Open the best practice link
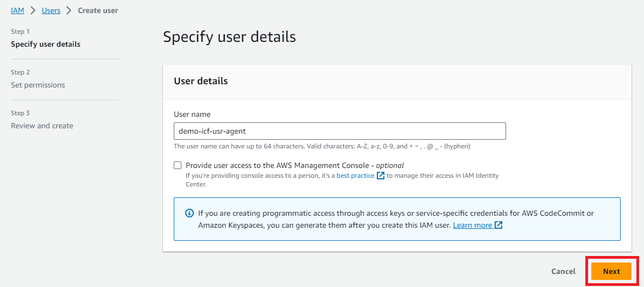 pyautogui.click(x=355, y=176)
